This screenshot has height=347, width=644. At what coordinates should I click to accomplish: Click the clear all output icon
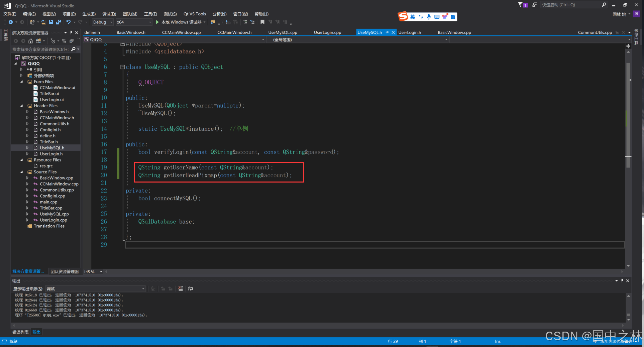pos(181,289)
